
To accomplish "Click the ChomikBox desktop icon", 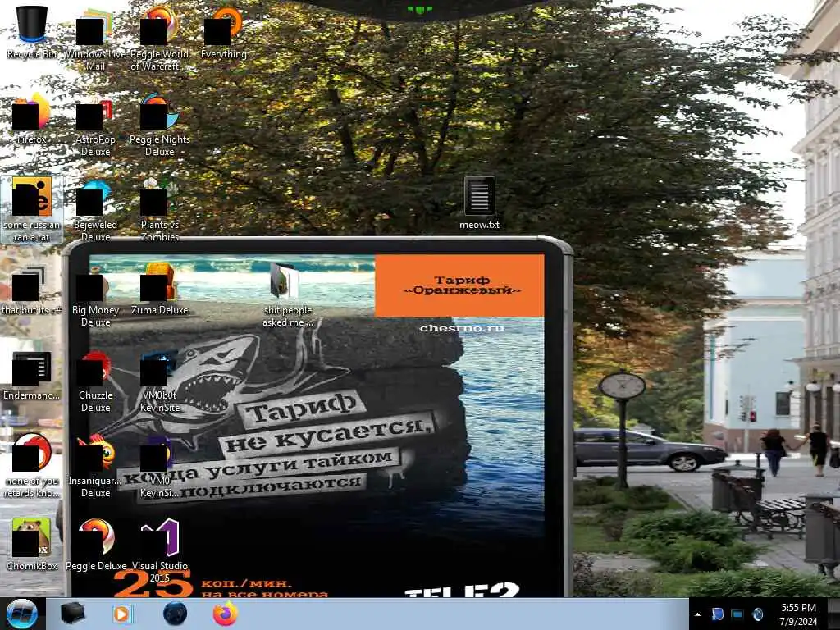I will (32, 545).
